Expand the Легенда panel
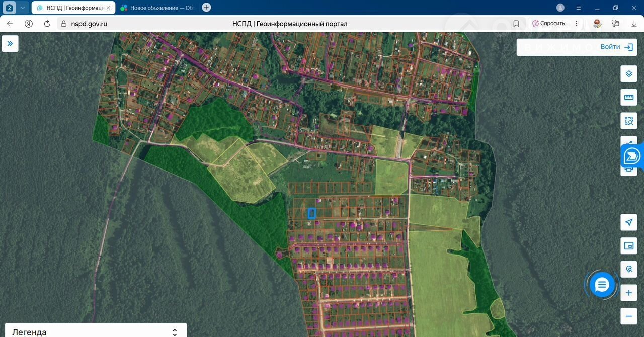Image resolution: width=644 pixels, height=337 pixels. click(175, 332)
